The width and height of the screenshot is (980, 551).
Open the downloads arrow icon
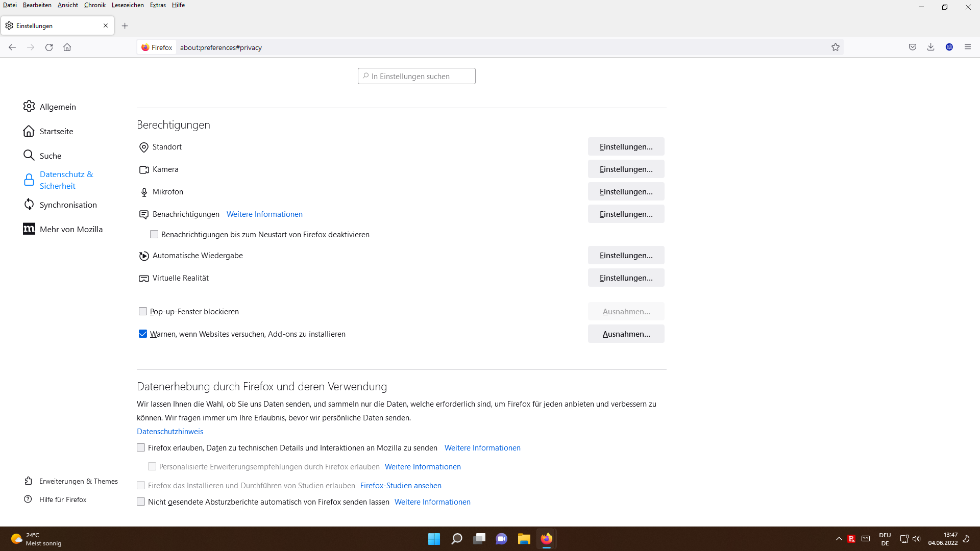tap(931, 47)
